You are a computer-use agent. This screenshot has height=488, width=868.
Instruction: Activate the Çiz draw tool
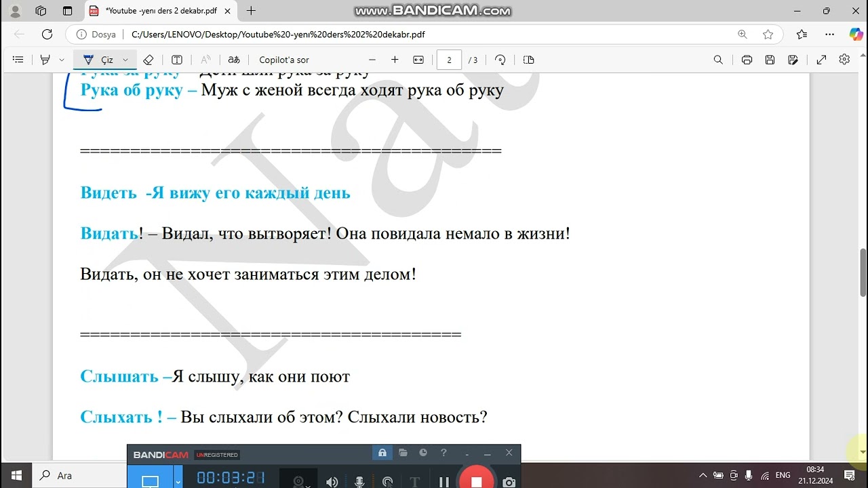(98, 60)
